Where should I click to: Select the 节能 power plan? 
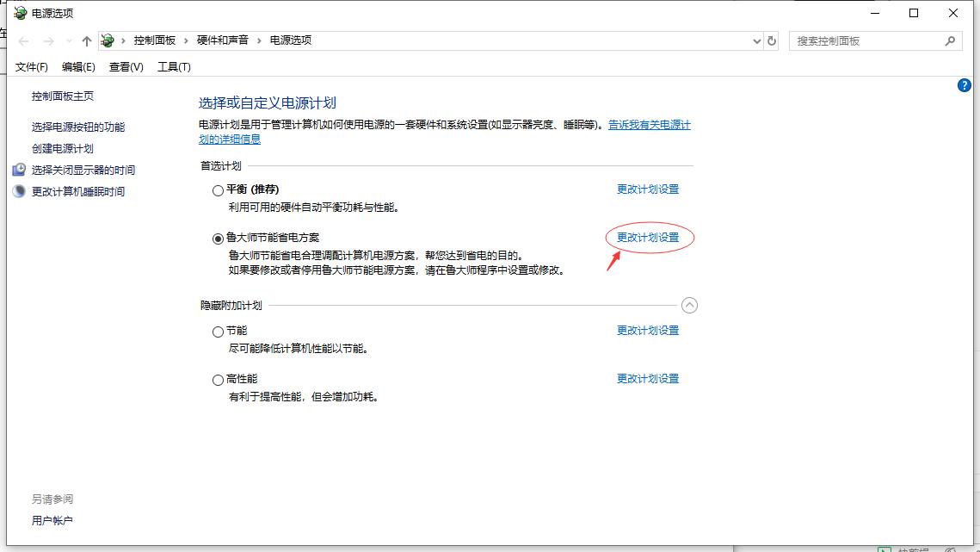[218, 332]
